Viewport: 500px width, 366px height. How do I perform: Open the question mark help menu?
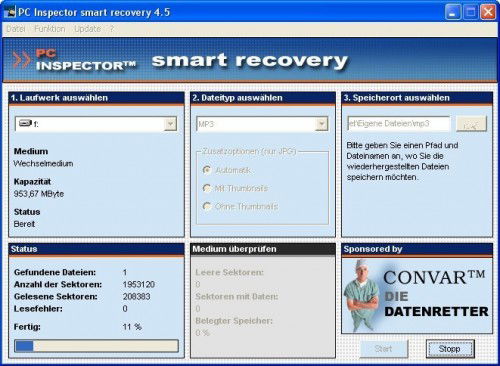112,29
